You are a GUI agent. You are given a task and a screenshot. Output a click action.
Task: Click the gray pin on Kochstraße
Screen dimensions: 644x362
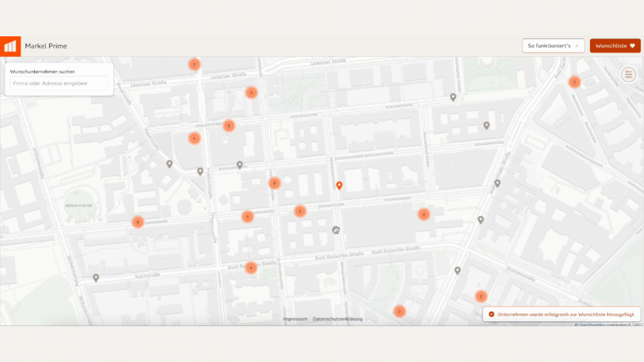(x=96, y=278)
